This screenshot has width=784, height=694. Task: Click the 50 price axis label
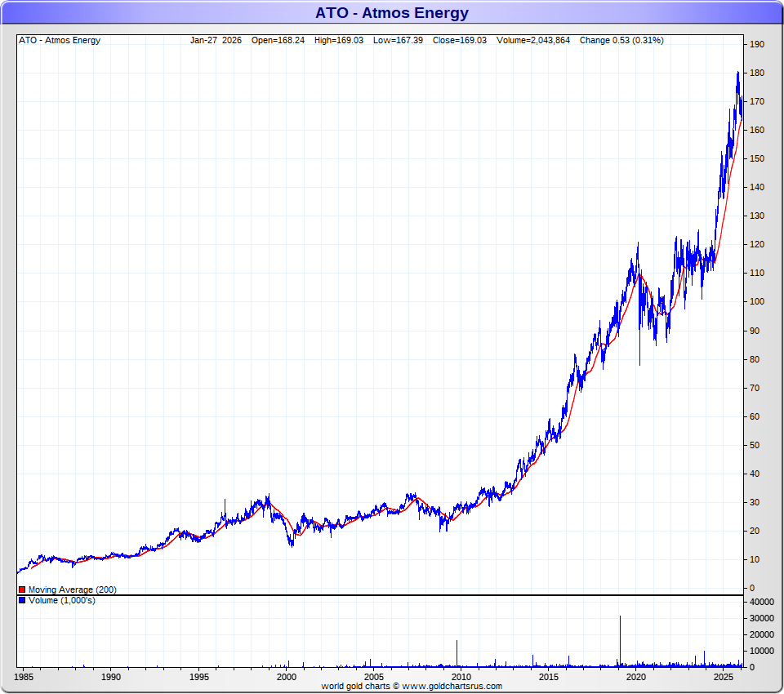(755, 445)
